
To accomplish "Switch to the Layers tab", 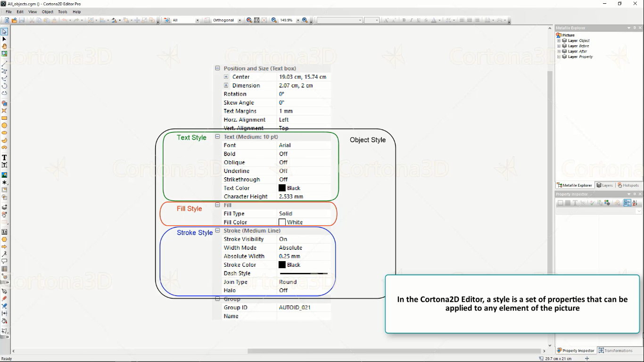I will point(604,185).
